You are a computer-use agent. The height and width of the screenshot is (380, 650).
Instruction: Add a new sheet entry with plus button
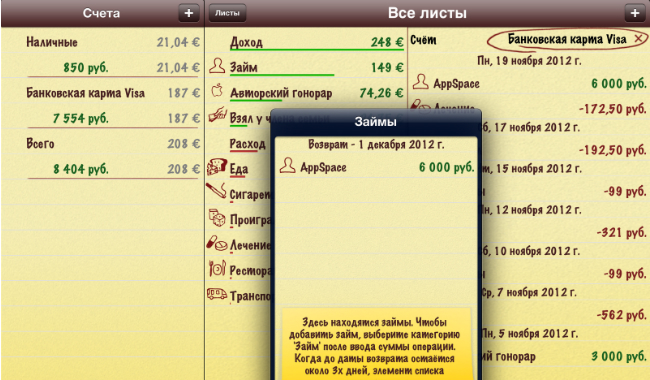point(635,13)
